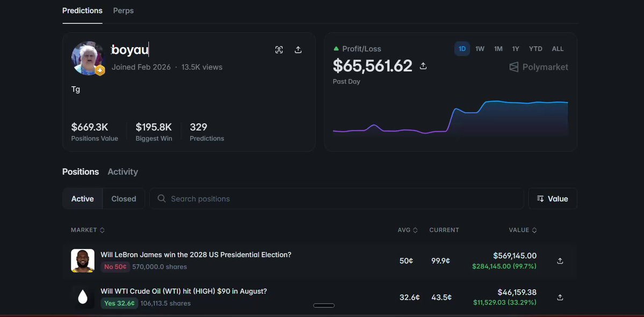
Task: Click the gold badge on the avatar
Action: [100, 71]
